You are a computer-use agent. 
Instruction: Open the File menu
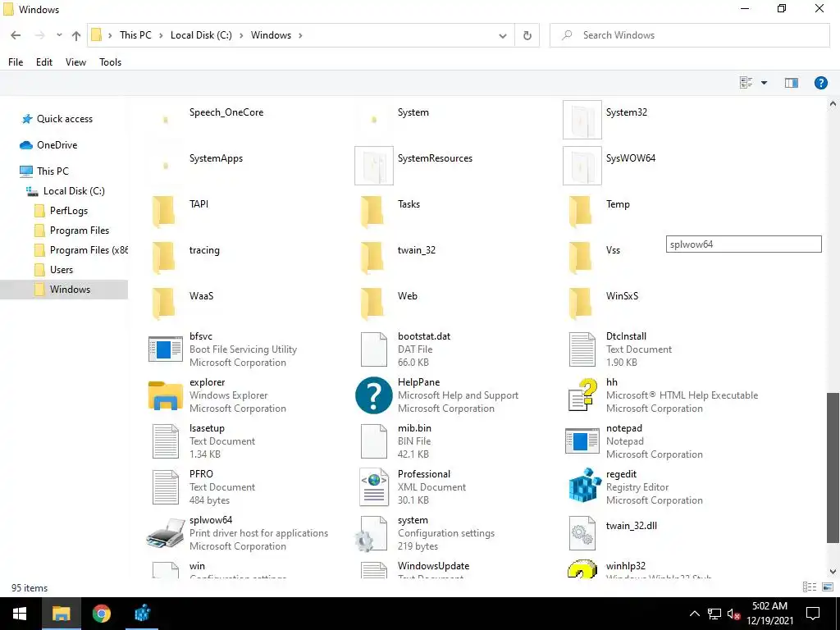16,62
